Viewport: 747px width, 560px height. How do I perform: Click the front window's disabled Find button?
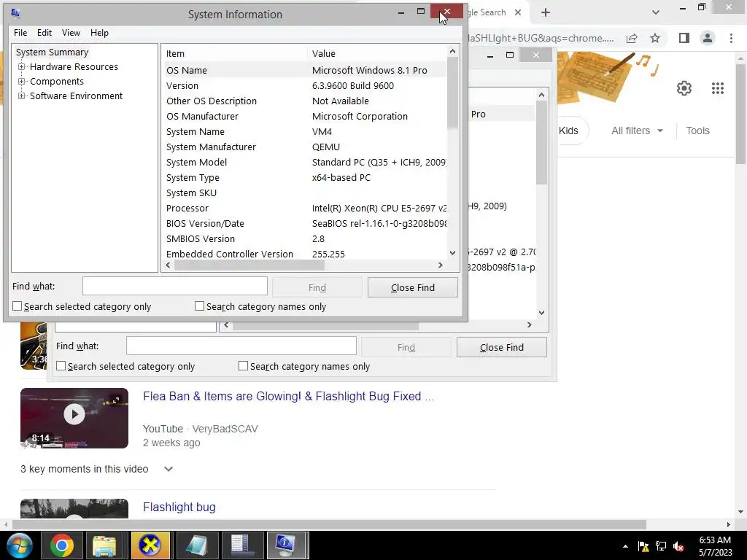[x=317, y=287]
